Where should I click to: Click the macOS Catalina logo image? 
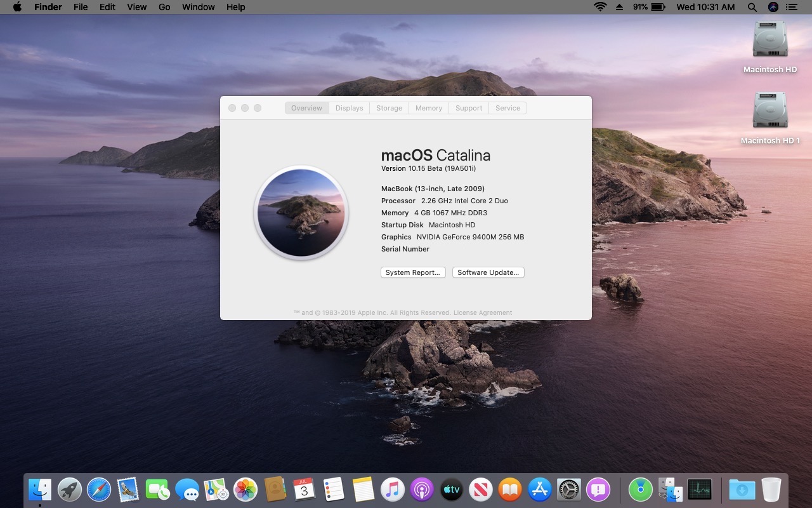coord(301,213)
